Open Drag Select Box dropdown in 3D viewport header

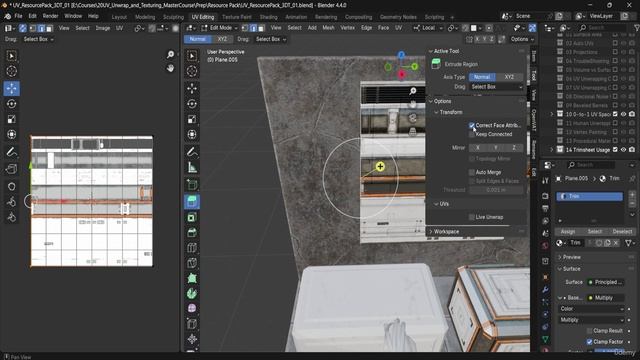pyautogui.click(x=271, y=39)
